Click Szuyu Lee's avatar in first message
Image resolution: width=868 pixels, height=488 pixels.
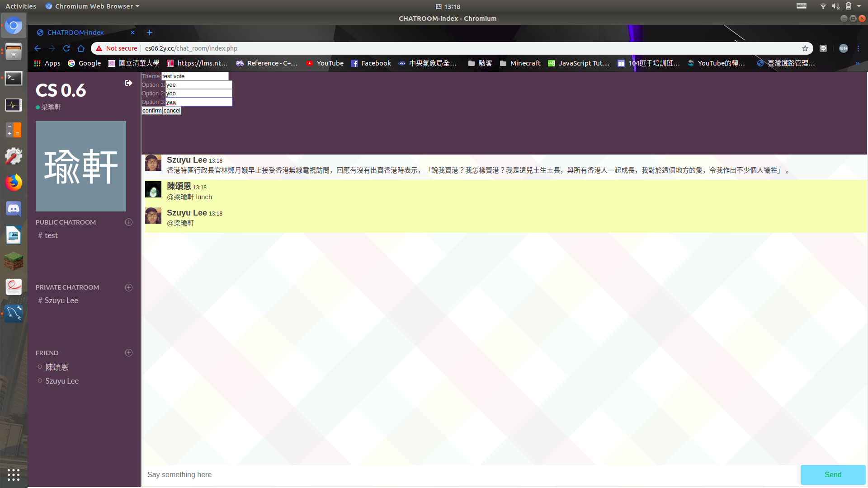pyautogui.click(x=153, y=163)
